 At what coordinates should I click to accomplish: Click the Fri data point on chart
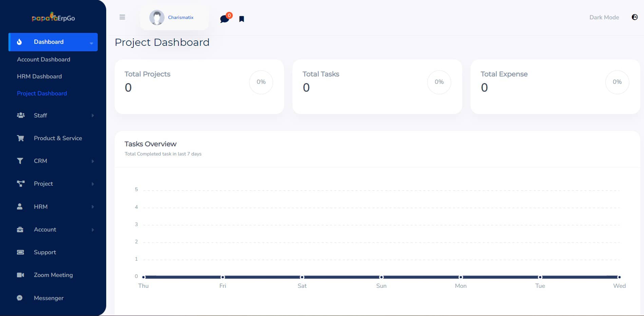(223, 277)
